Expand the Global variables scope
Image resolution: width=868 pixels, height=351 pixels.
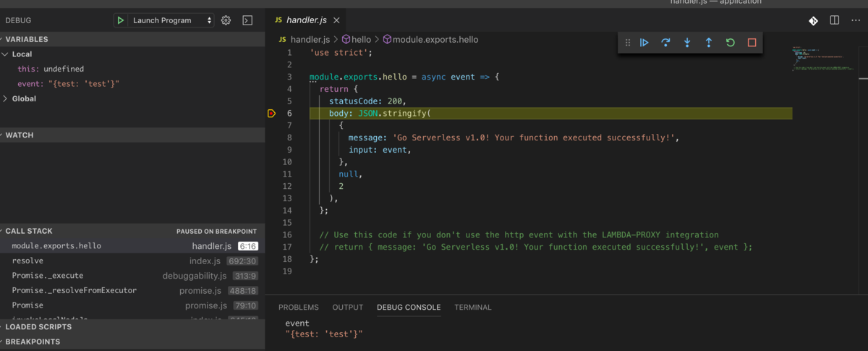point(6,99)
